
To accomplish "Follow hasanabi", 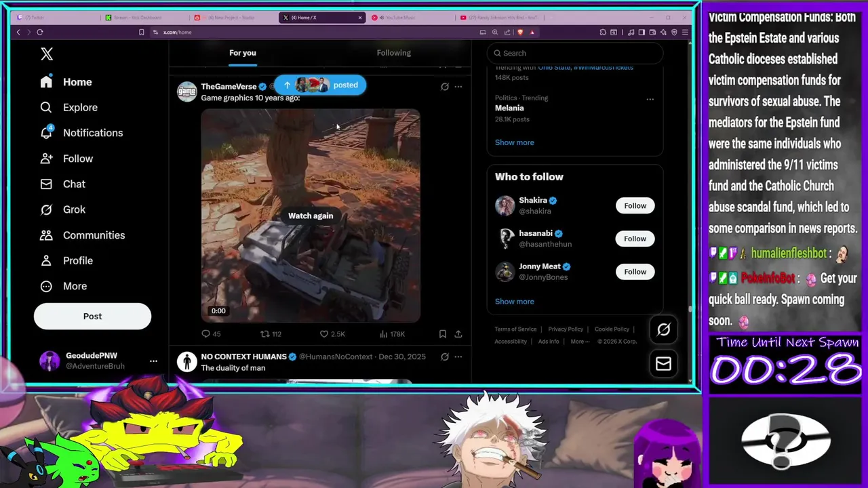I will [x=635, y=239].
